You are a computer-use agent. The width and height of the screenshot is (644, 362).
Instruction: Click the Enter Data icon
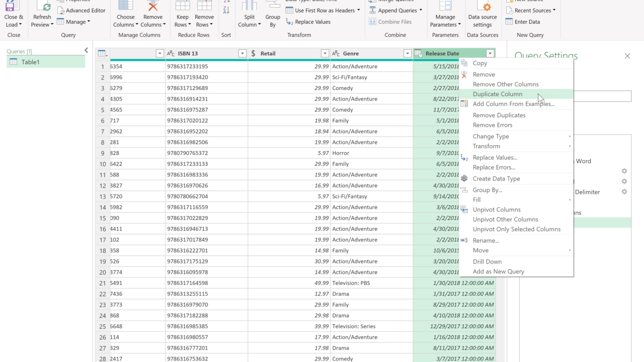[509, 22]
